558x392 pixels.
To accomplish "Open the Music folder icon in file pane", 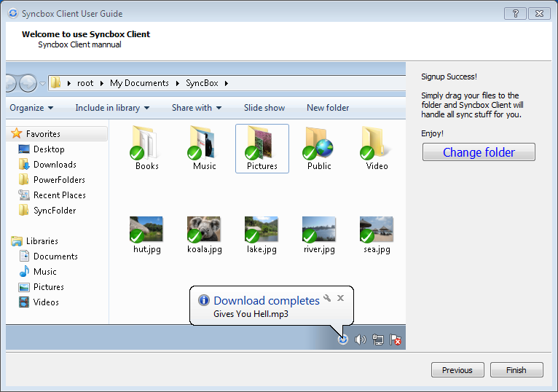I will pos(203,147).
